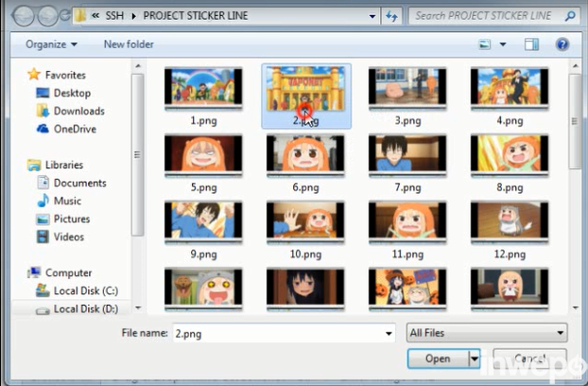Click the Computer heading text
This screenshot has width=588, height=386.
tap(69, 272)
